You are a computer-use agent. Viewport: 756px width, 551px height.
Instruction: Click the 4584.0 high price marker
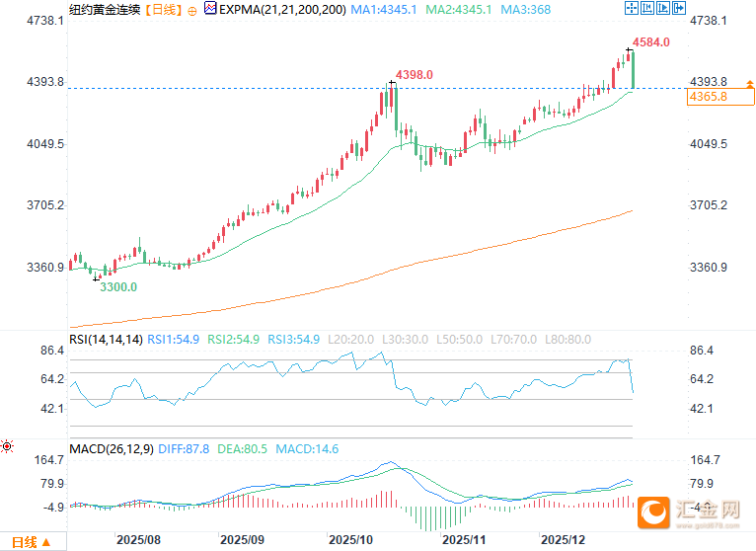pyautogui.click(x=651, y=42)
